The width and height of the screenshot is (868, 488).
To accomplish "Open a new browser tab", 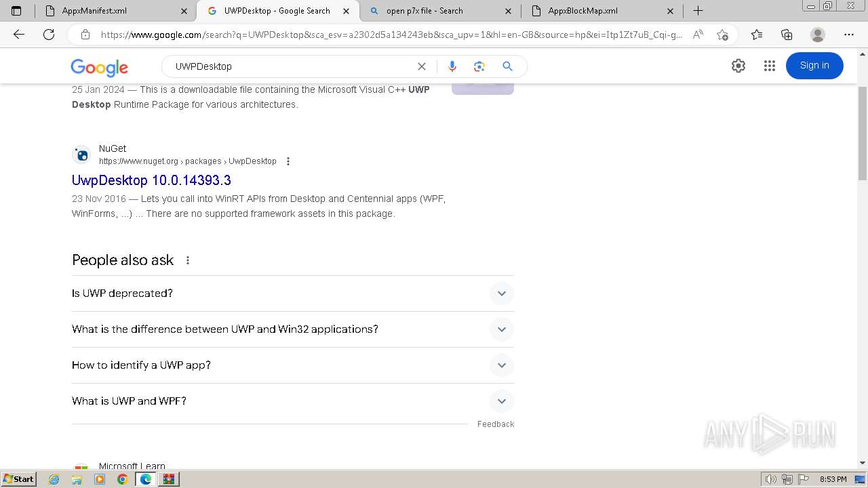I will 698,11.
